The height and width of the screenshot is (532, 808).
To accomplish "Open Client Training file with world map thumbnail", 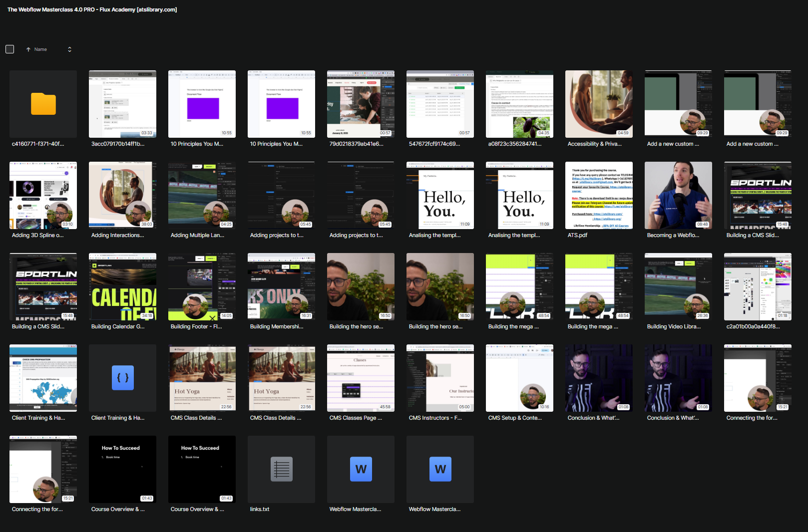I will click(43, 378).
